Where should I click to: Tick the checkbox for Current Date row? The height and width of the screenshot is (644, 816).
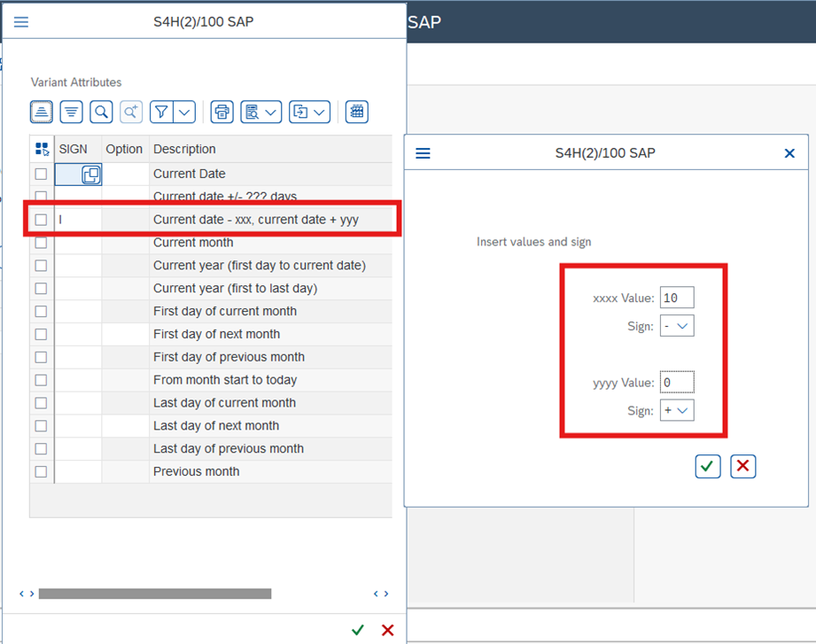tap(41, 174)
